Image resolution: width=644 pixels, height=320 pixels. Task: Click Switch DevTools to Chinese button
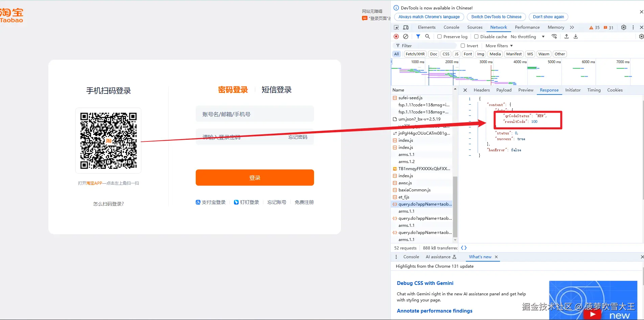pyautogui.click(x=496, y=17)
